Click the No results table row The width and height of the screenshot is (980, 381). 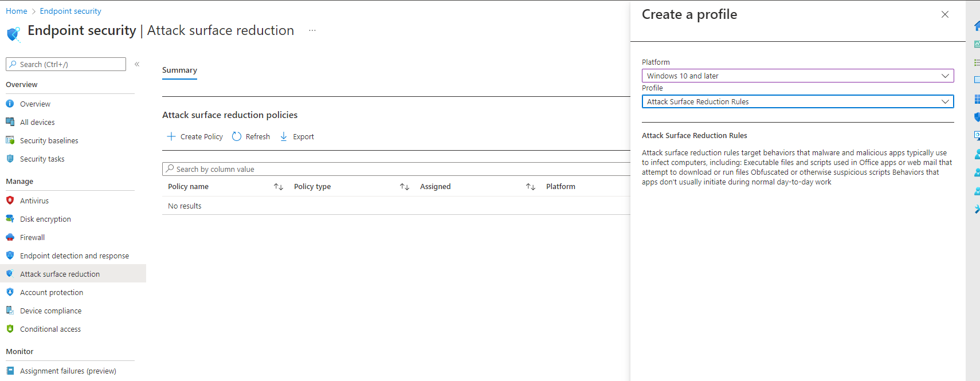[x=397, y=206]
